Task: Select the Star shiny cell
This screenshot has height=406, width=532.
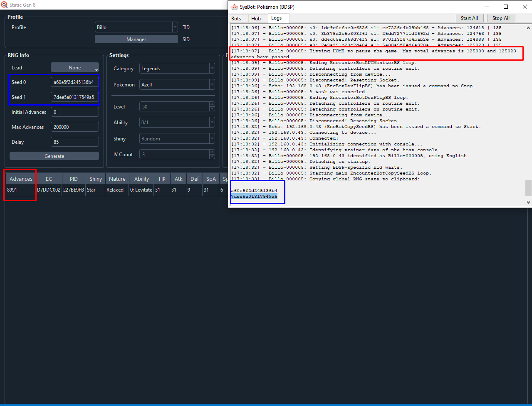Action: (x=95, y=190)
